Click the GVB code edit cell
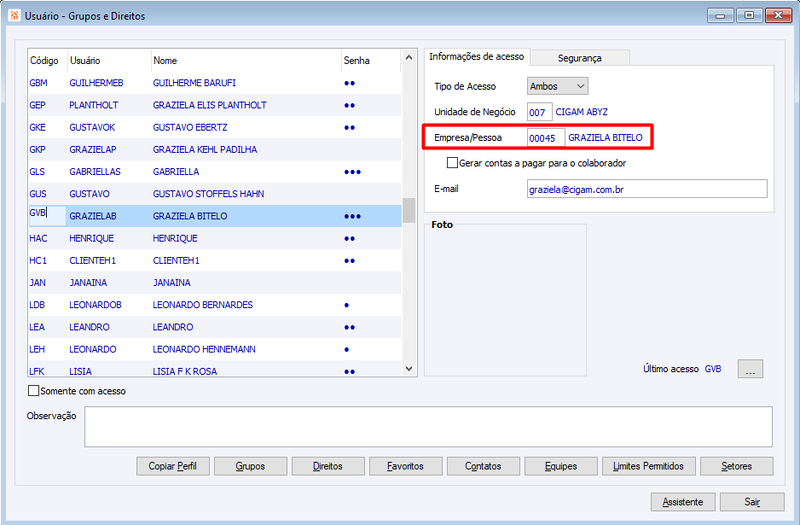800x525 pixels. pyautogui.click(x=47, y=215)
